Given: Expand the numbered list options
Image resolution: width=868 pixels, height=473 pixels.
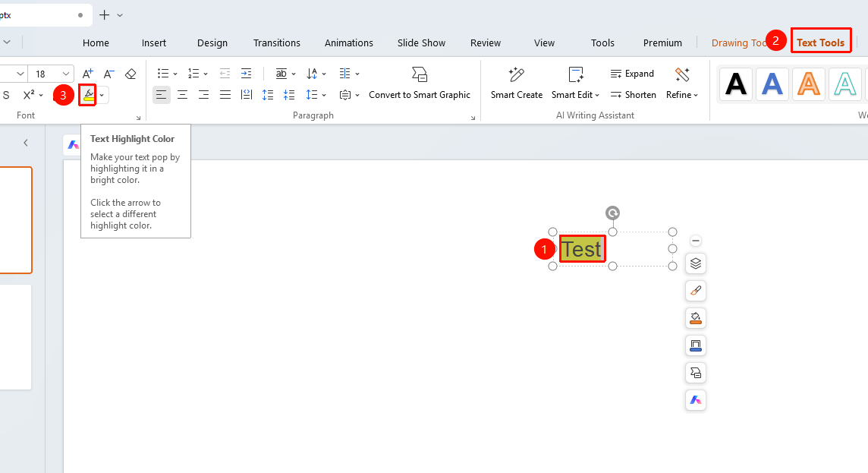Looking at the screenshot, I should point(206,74).
